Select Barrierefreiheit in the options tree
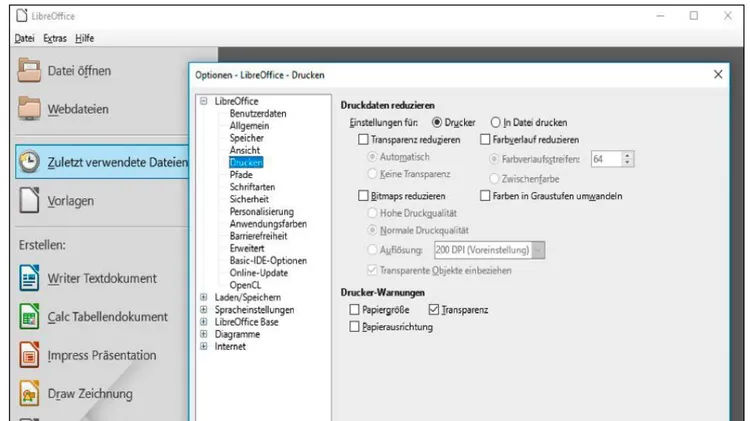This screenshot has width=750, height=421. pyautogui.click(x=258, y=236)
